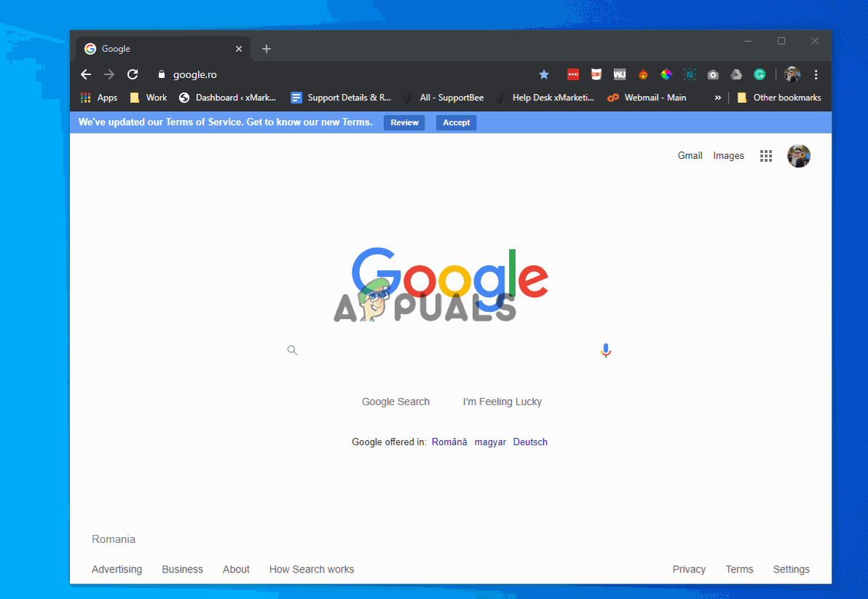Open the Support Details bookmark
This screenshot has height=599, width=868.
coord(341,98)
